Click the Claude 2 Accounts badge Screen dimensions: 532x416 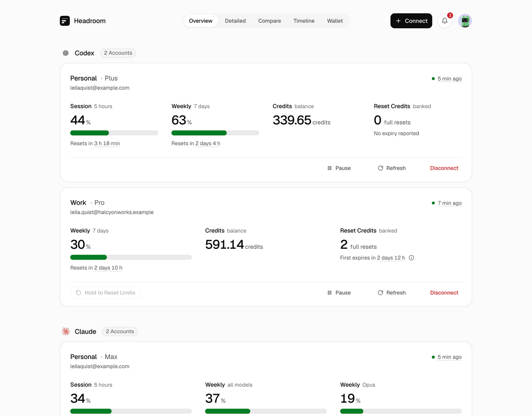point(120,332)
